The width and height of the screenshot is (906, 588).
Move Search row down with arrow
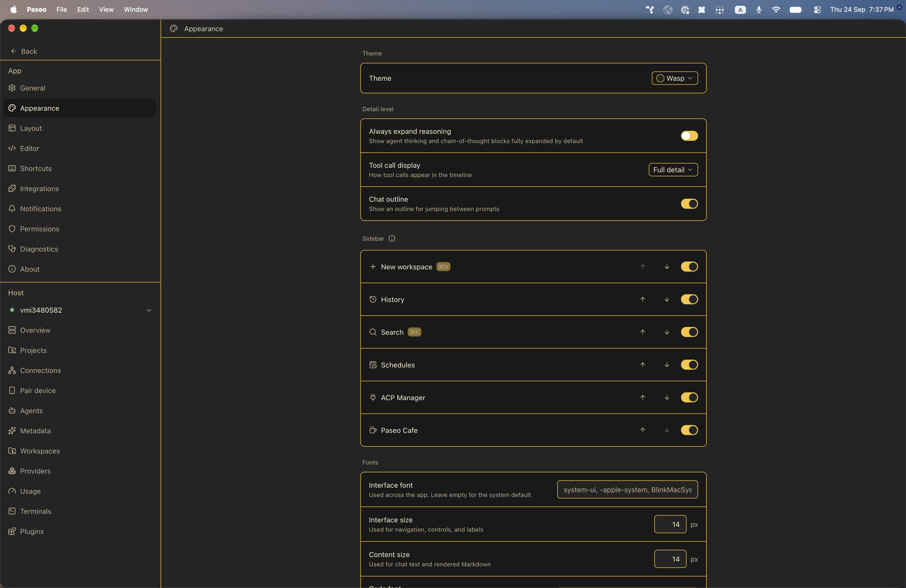click(x=667, y=332)
